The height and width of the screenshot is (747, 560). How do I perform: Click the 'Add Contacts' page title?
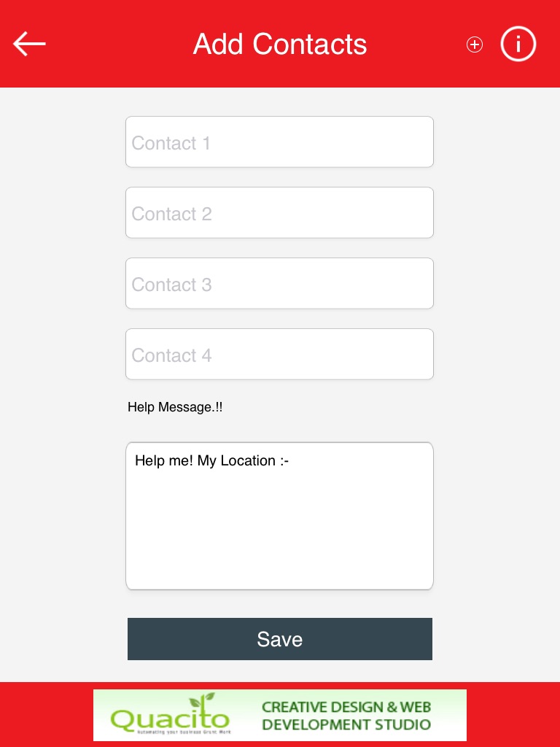coord(280,44)
